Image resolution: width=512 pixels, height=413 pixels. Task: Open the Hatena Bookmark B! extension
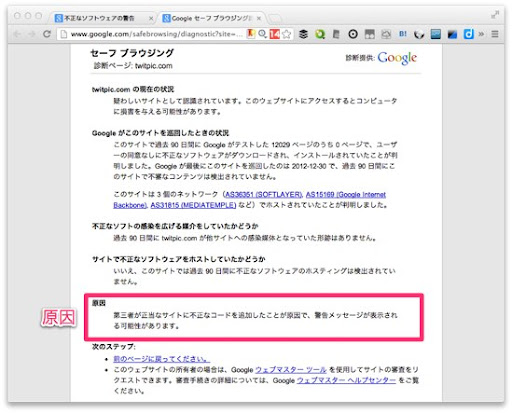(x=403, y=34)
